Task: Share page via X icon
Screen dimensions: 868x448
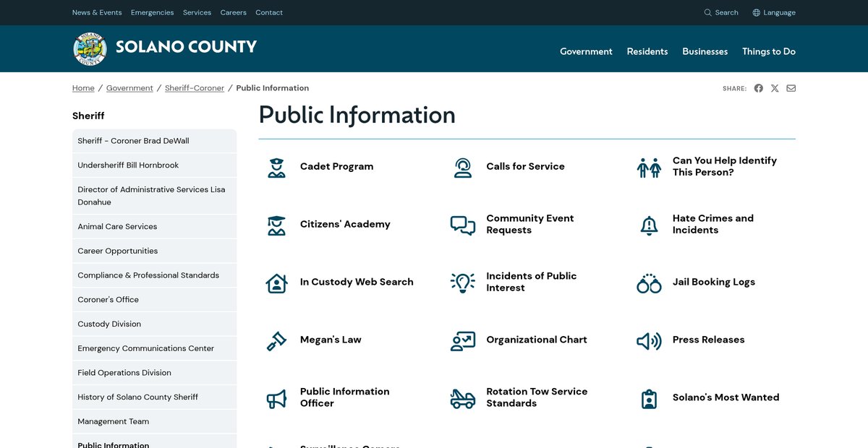Action: pos(775,88)
